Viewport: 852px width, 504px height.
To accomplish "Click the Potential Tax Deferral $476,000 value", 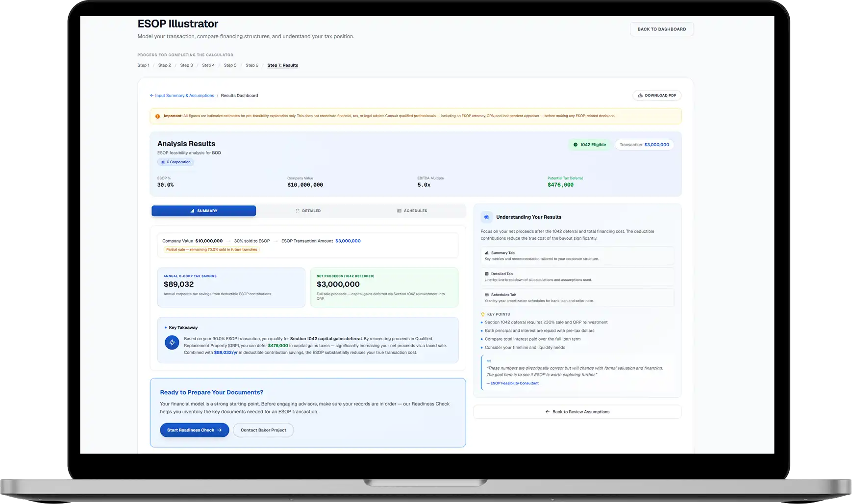I will pyautogui.click(x=560, y=185).
